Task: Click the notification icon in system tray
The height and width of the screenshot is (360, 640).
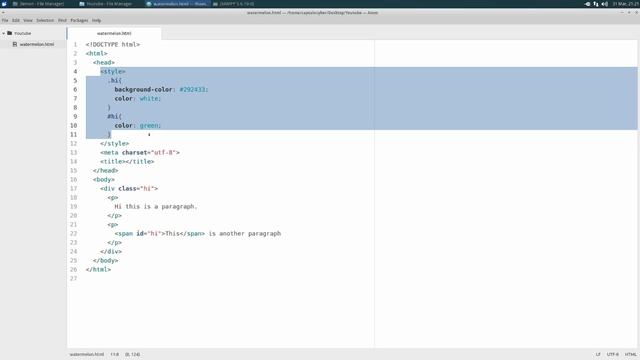Action: tap(587, 4)
